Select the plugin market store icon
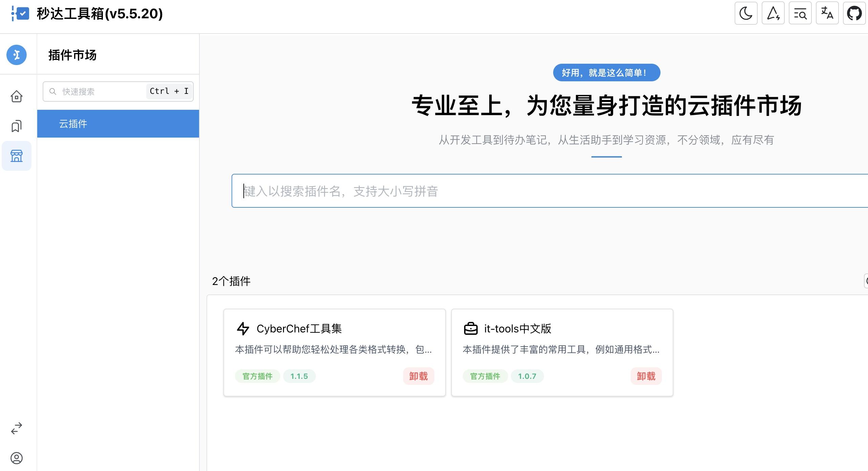This screenshot has width=868, height=471. pos(17,156)
